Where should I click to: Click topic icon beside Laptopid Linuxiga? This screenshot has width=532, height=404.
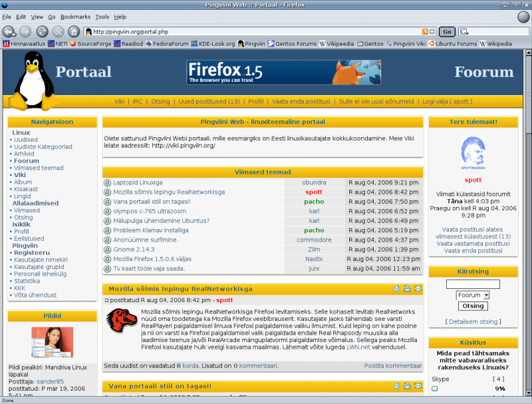coord(108,182)
